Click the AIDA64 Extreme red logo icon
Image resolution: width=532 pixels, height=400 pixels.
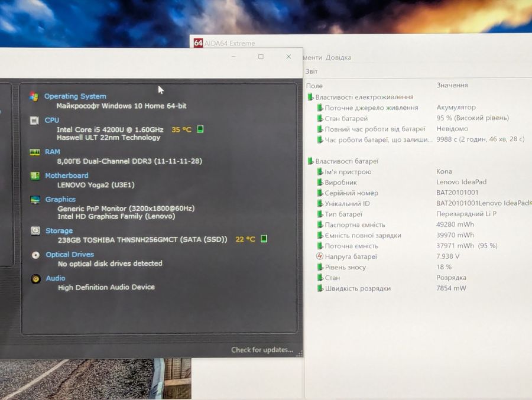point(198,43)
